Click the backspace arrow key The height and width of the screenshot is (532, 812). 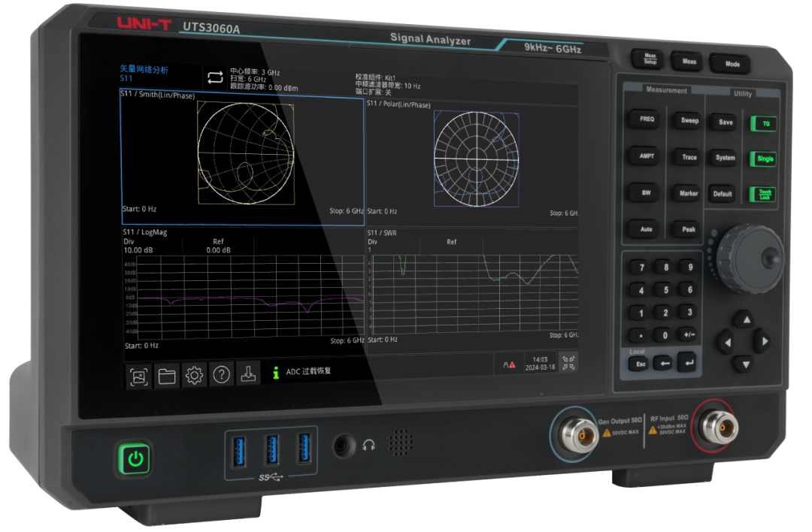click(665, 363)
